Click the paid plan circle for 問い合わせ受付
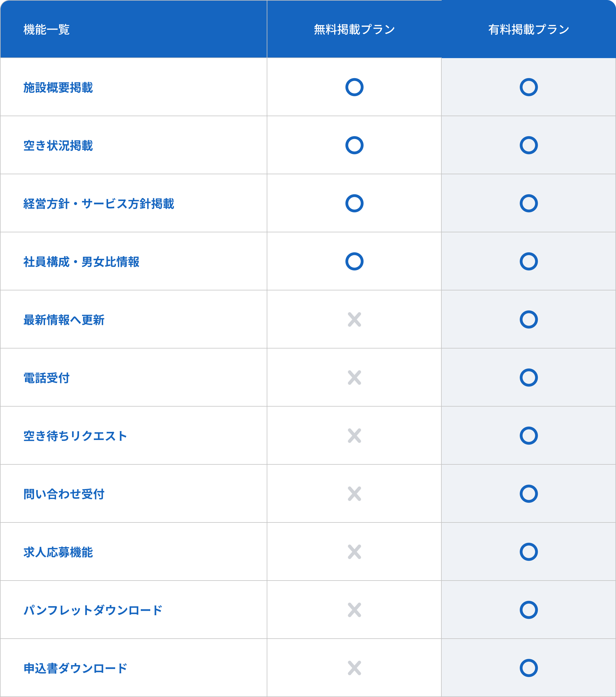The height and width of the screenshot is (697, 616). [528, 493]
